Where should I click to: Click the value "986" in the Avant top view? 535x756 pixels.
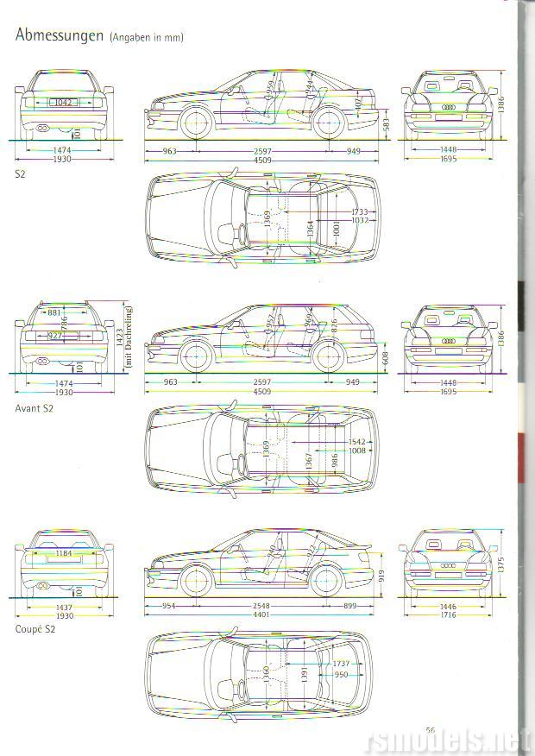point(335,461)
